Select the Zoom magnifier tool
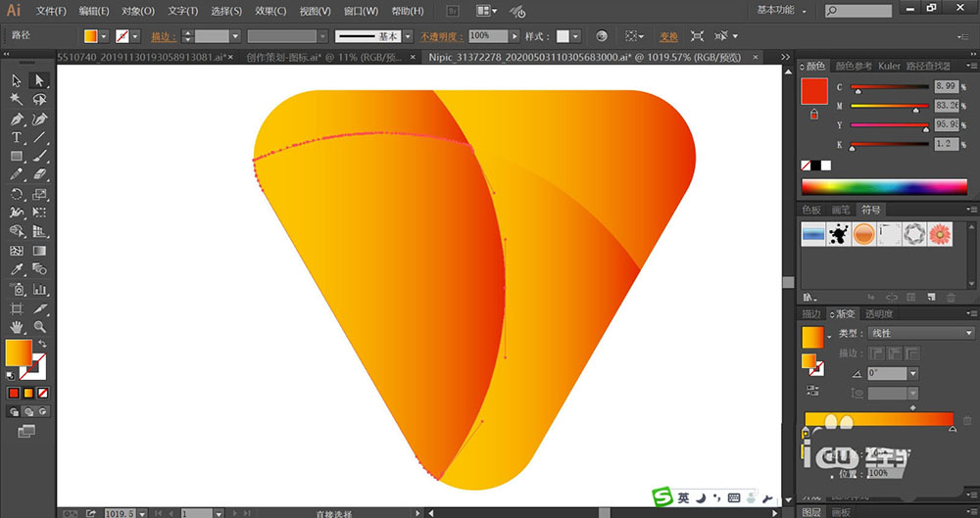The width and height of the screenshot is (980, 518). click(x=39, y=327)
